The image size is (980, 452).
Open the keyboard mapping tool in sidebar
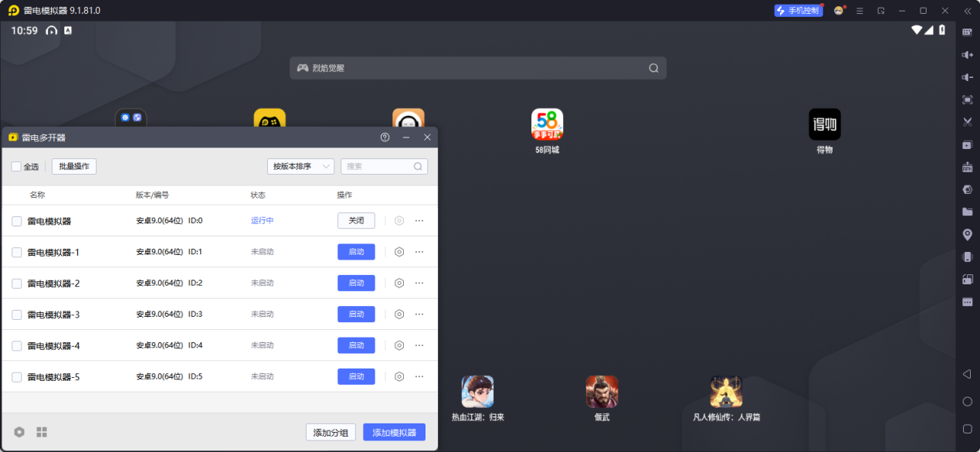click(x=967, y=32)
